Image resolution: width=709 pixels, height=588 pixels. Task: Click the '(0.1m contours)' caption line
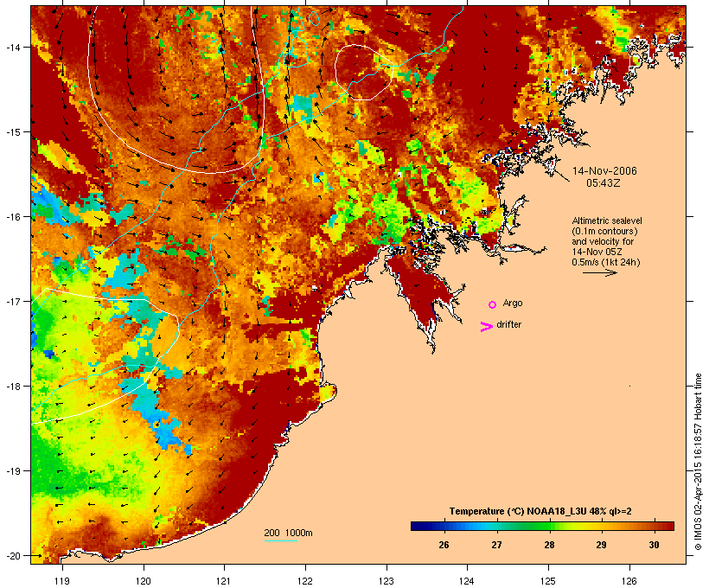[604, 231]
